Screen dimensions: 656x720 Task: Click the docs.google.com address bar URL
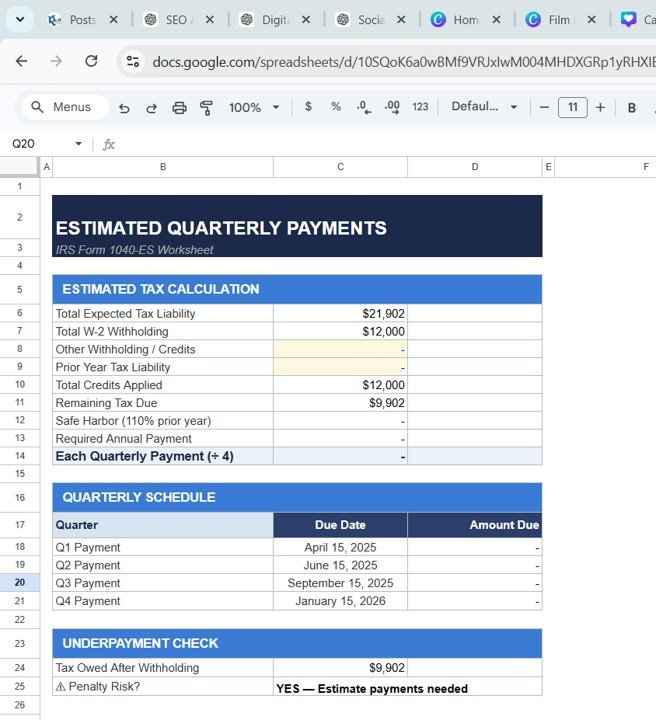(x=403, y=62)
